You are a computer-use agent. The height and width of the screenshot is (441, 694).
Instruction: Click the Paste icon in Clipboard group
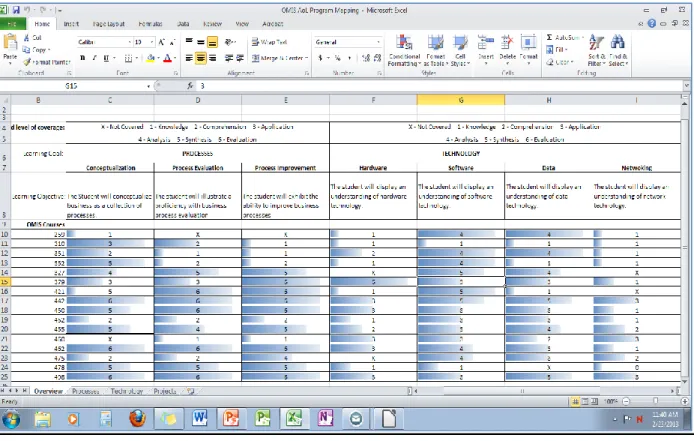tap(10, 43)
